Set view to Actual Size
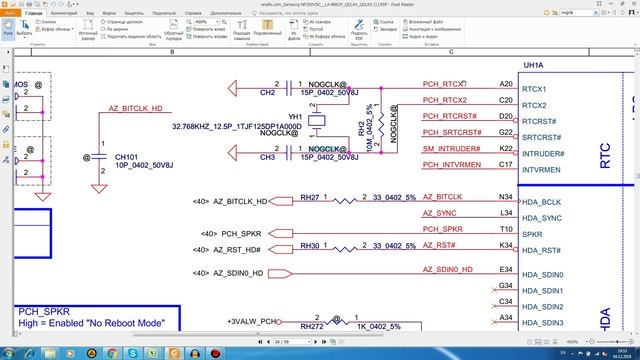The image size is (640, 360). tap(88, 29)
